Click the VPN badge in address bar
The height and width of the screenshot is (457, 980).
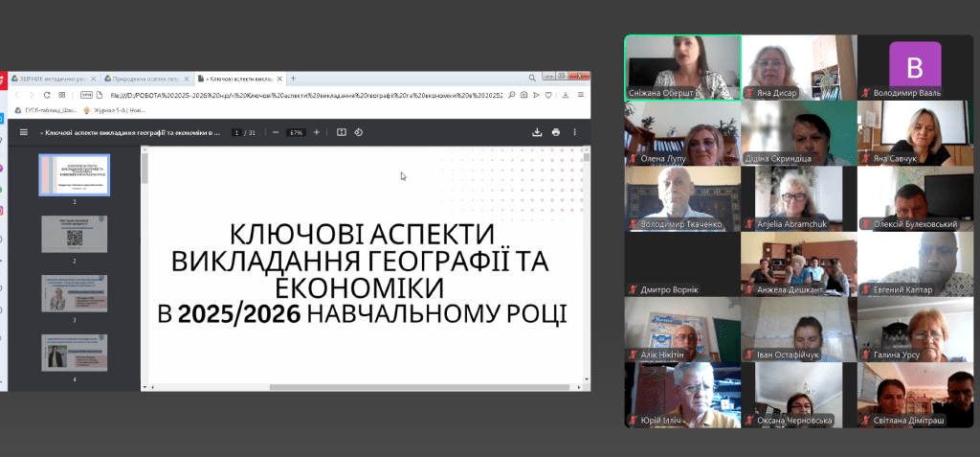(x=86, y=95)
